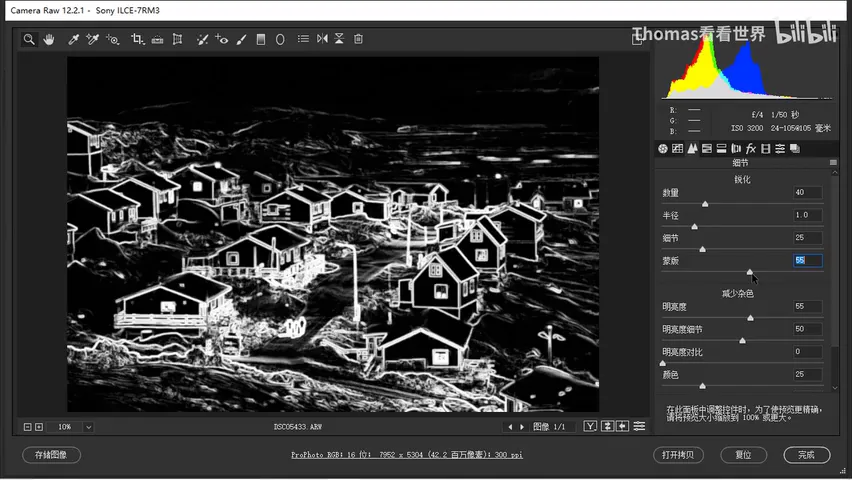
Task: Click the 明亮度对比 value field showing 0
Action: (x=807, y=352)
